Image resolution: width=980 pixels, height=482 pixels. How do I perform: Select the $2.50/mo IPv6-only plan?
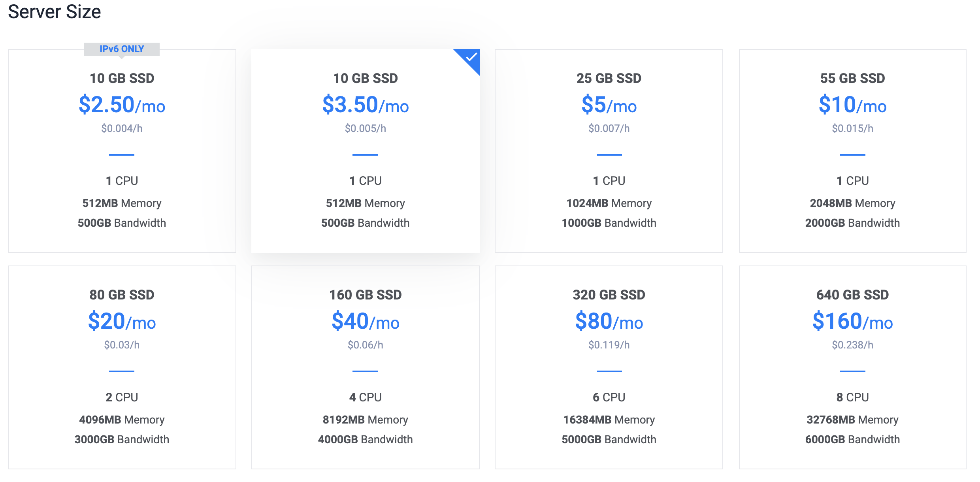122,151
